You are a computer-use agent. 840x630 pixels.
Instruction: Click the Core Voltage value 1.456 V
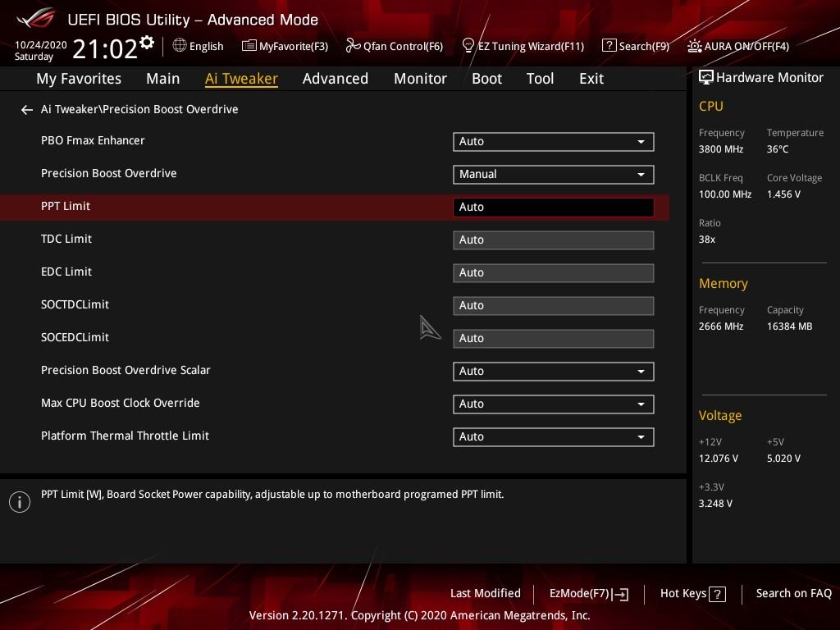tap(783, 194)
